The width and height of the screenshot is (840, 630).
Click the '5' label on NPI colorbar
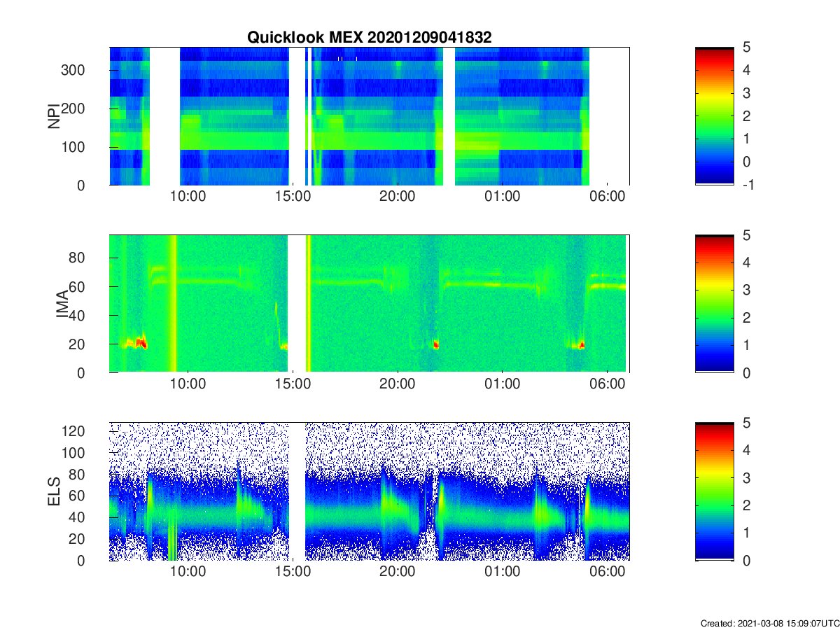(746, 48)
